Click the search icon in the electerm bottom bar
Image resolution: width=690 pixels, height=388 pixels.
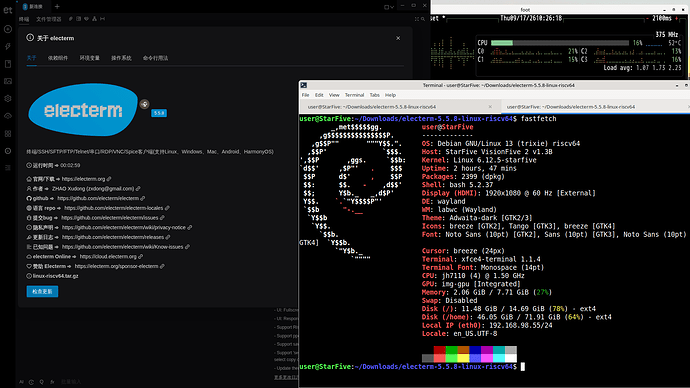[42, 382]
